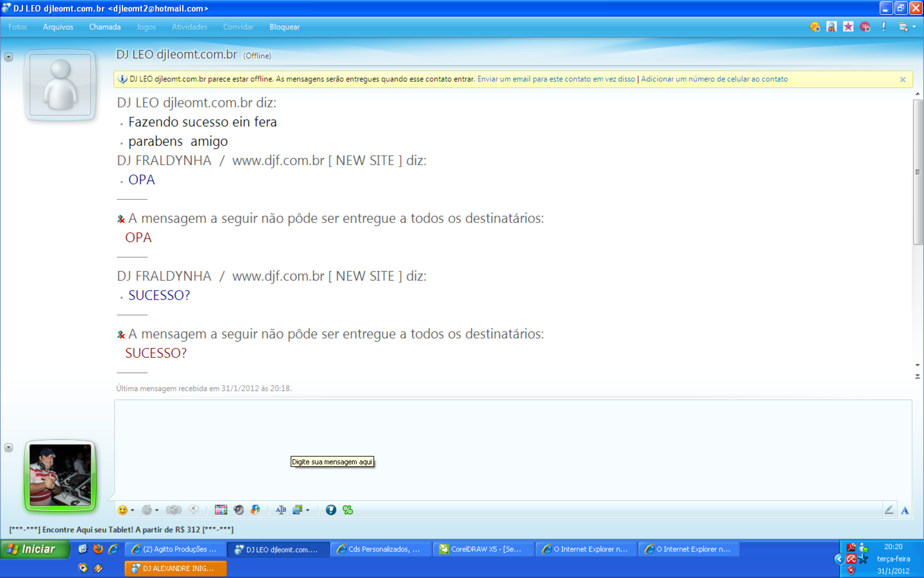This screenshot has height=578, width=924.
Task: Click the Convidar menu item
Action: [x=238, y=27]
